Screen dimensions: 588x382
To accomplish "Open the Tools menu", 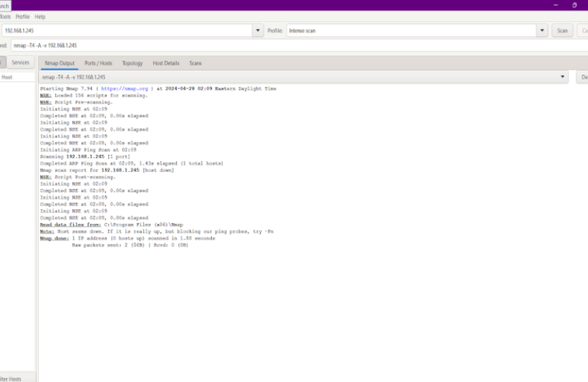I will pos(5,17).
